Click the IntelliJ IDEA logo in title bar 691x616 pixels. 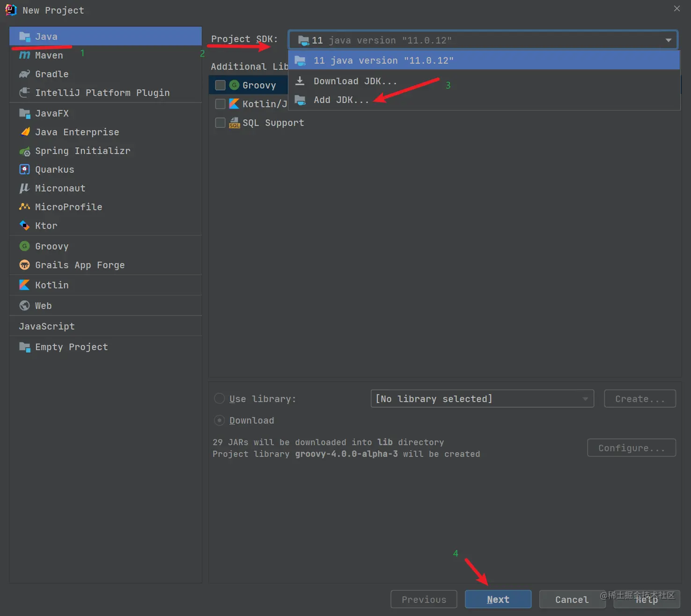point(11,10)
